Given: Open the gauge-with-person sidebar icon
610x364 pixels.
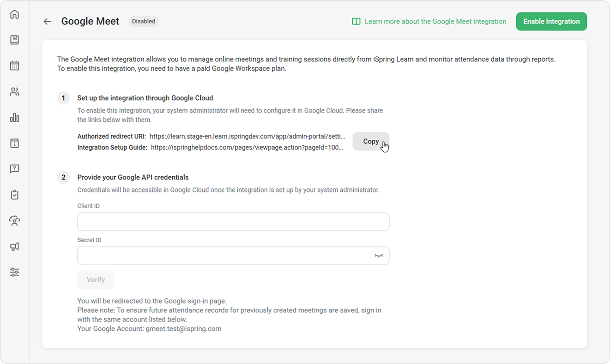Looking at the screenshot, I should [x=15, y=221].
